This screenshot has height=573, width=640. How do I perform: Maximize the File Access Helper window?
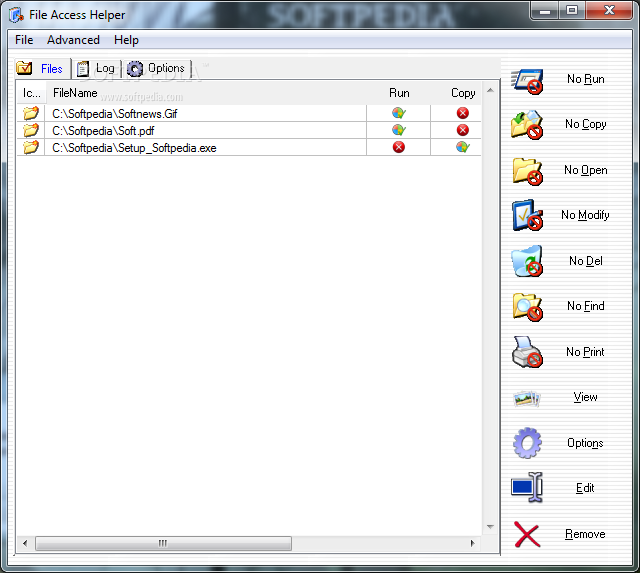click(572, 11)
